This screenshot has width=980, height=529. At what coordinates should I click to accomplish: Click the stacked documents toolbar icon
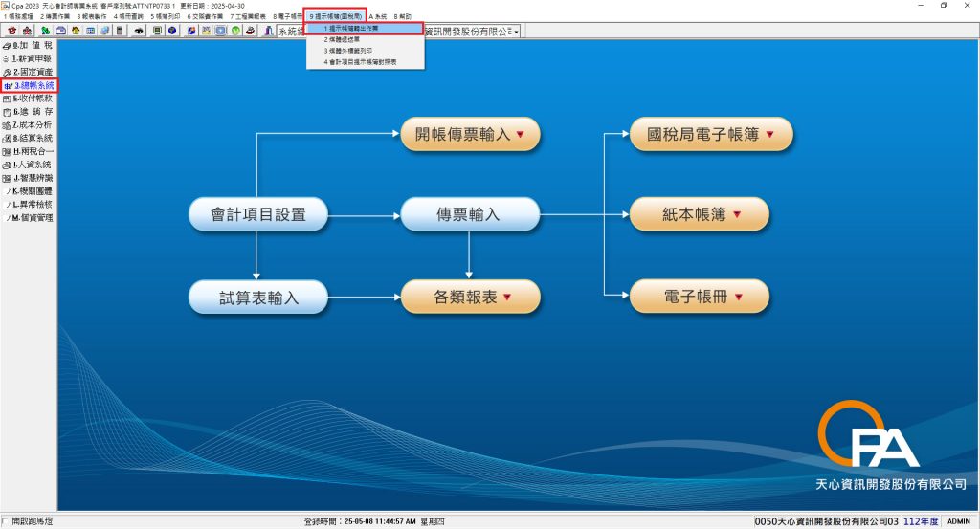tap(104, 31)
